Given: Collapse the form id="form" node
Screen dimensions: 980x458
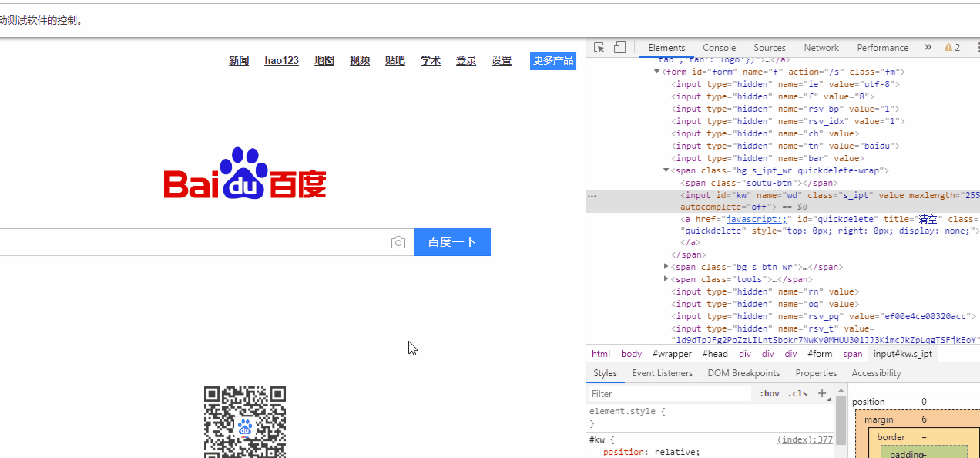Looking at the screenshot, I should (x=657, y=72).
